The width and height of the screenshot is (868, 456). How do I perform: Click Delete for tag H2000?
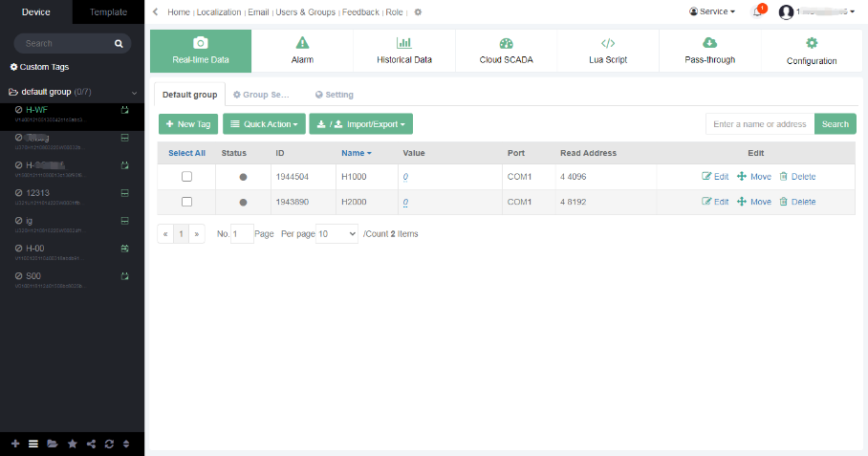(x=797, y=202)
